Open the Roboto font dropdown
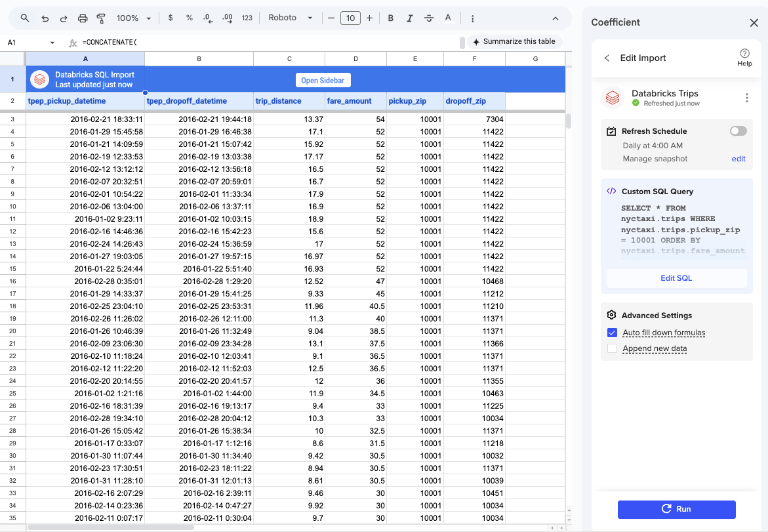The width and height of the screenshot is (768, 532). [291, 18]
